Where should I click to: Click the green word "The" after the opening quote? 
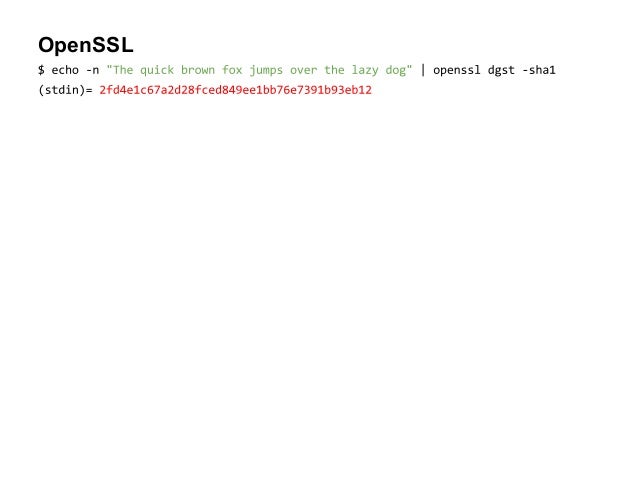(123, 70)
